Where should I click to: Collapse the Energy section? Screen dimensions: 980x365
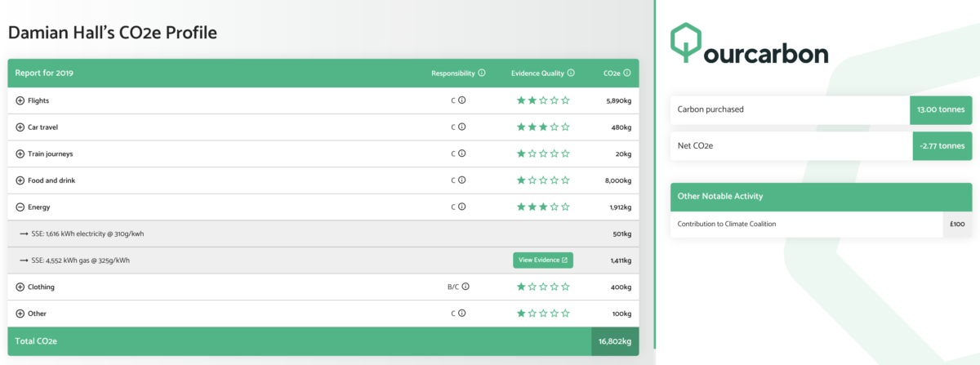(20, 207)
